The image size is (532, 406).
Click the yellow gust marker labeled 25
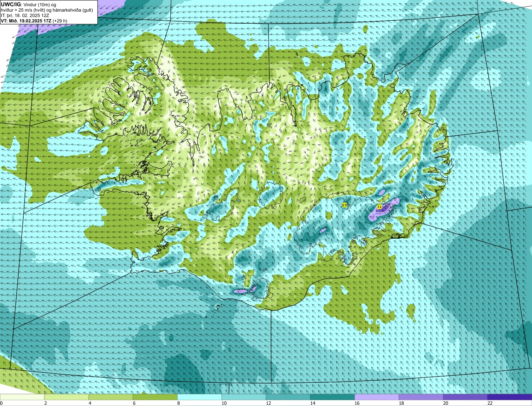(345, 205)
